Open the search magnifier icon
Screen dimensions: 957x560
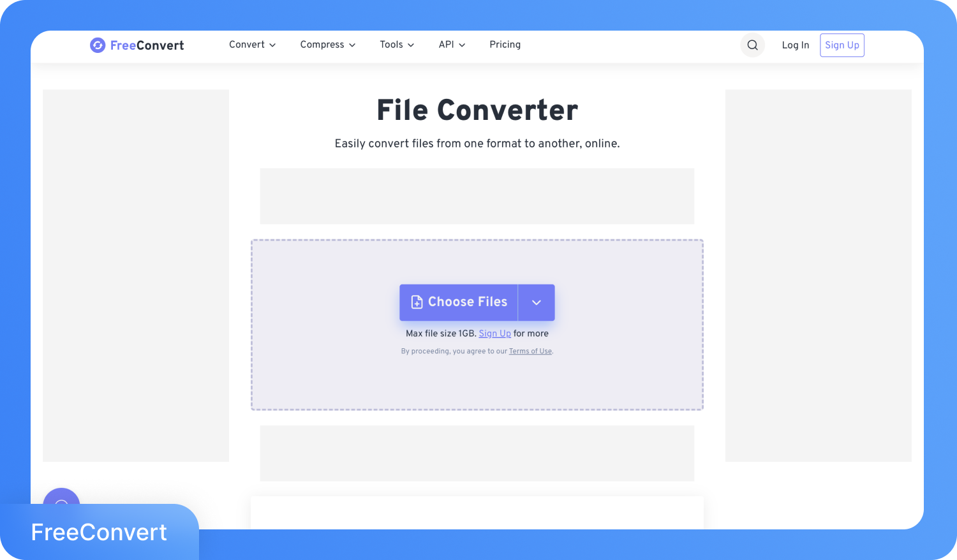coord(752,45)
